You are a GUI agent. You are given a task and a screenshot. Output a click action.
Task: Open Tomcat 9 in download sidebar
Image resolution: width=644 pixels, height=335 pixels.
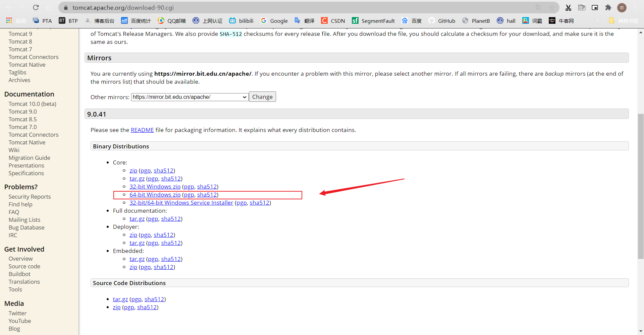[x=20, y=34]
